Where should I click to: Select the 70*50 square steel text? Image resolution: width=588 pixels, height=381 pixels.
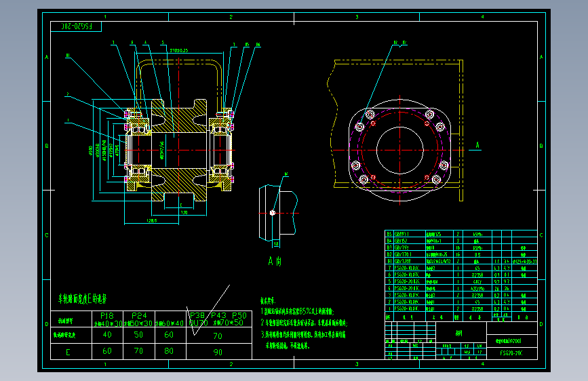[228, 323]
